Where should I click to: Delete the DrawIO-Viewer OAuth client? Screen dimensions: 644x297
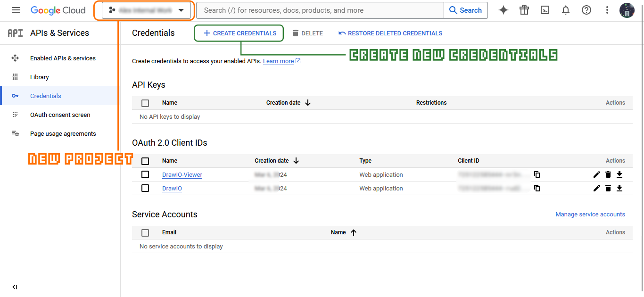click(608, 174)
